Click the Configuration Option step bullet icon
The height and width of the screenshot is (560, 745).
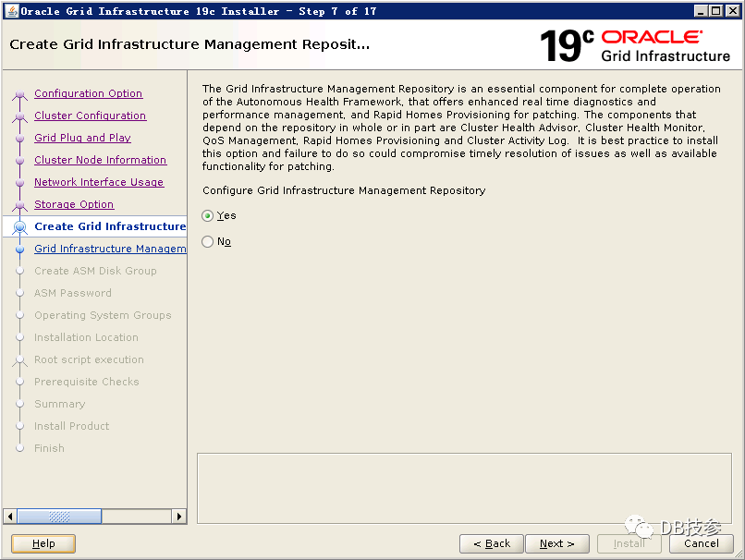pyautogui.click(x=20, y=94)
